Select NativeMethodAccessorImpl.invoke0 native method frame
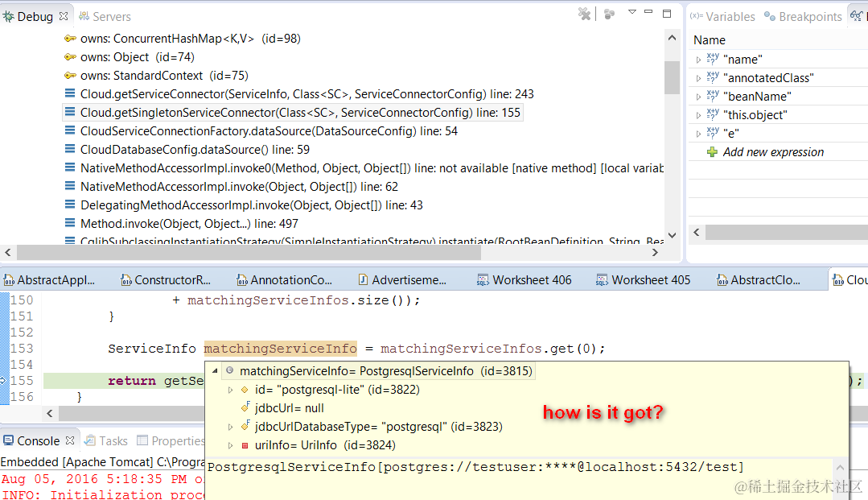 [x=372, y=168]
